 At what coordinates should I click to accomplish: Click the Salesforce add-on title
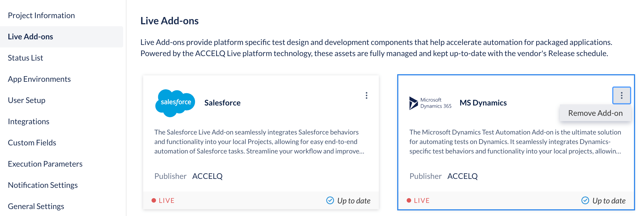pos(222,103)
